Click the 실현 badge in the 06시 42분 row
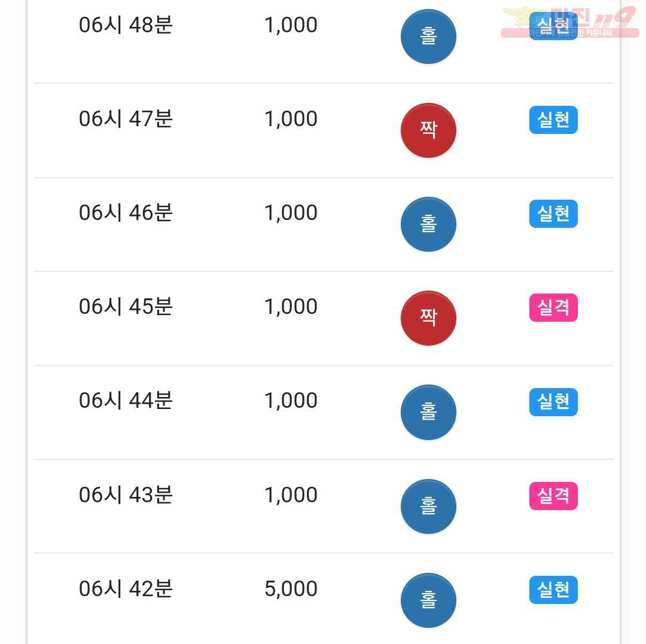 tap(553, 590)
